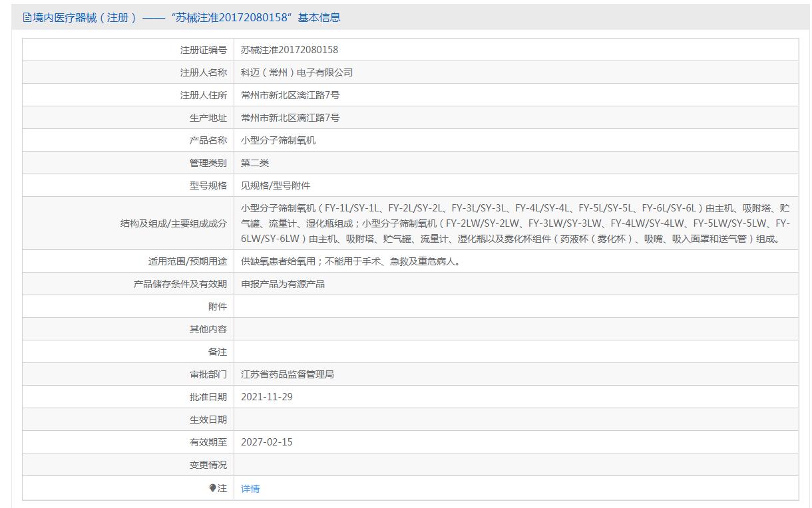Click the 审批部门 label
The width and height of the screenshot is (812, 508).
tap(208, 374)
